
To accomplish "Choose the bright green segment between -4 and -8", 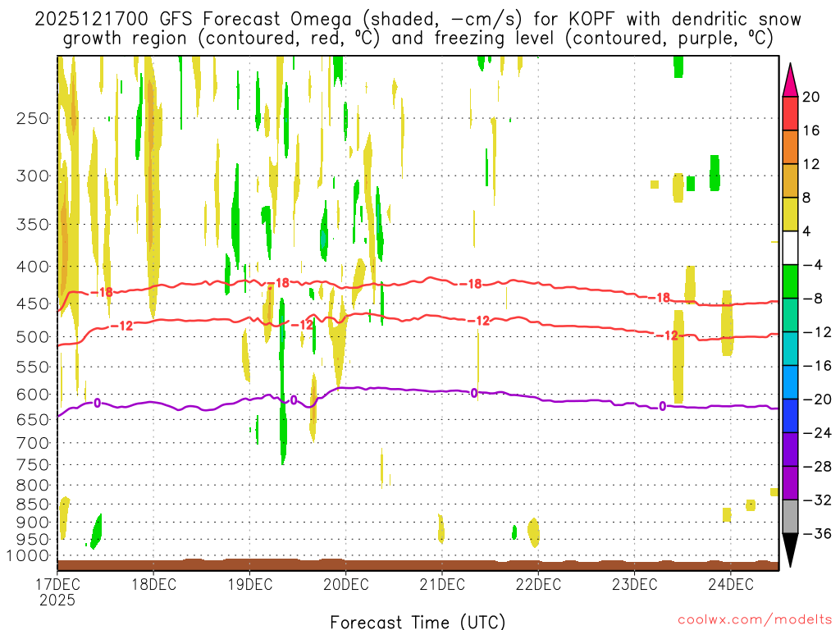I will [790, 281].
